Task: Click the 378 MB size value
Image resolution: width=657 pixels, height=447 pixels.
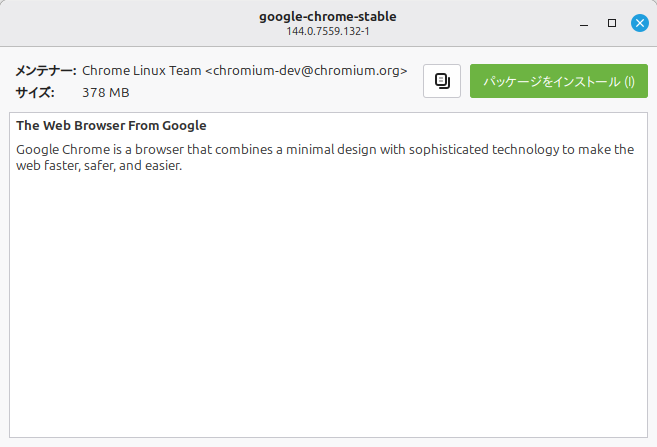Action: click(x=106, y=93)
